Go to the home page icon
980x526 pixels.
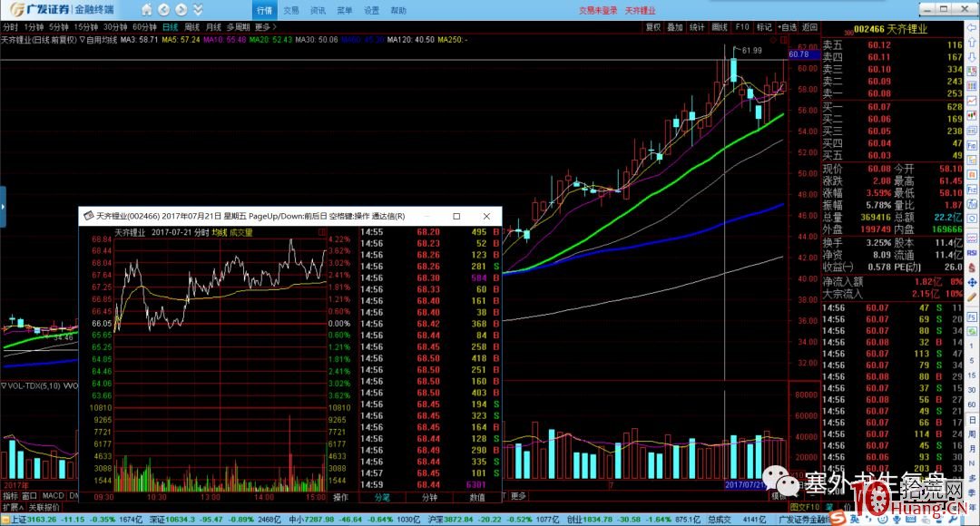pyautogui.click(x=146, y=9)
